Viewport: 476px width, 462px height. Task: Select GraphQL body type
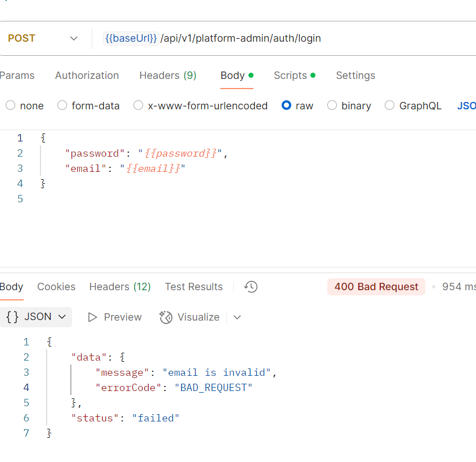click(x=390, y=105)
